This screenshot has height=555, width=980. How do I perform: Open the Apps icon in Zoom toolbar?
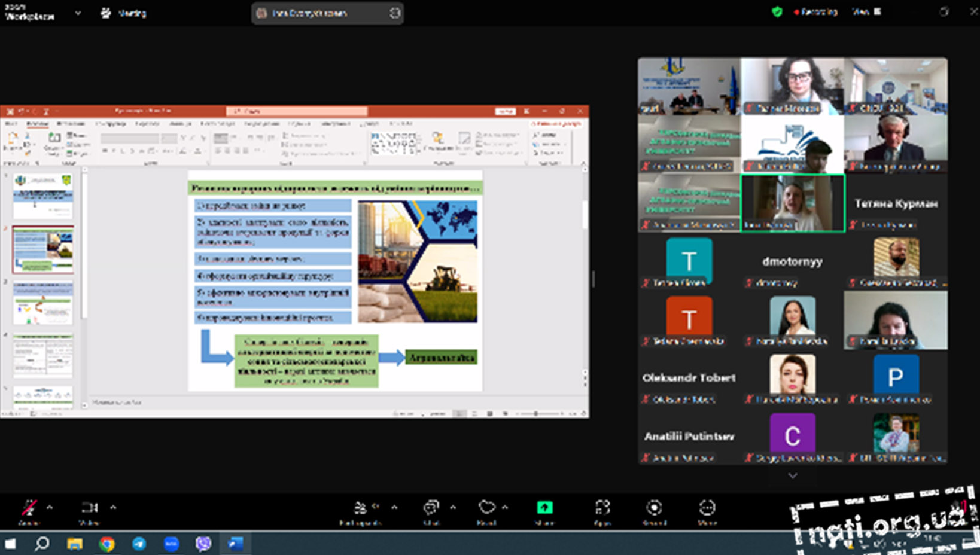602,508
